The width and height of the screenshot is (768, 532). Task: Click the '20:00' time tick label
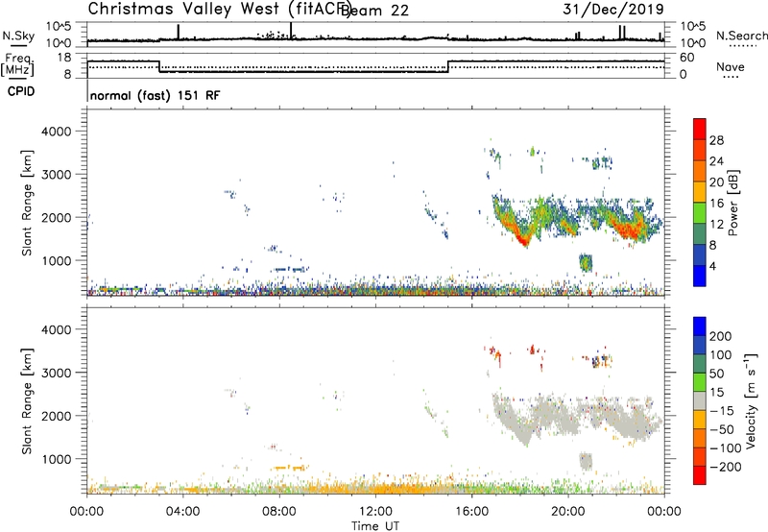coord(568,512)
